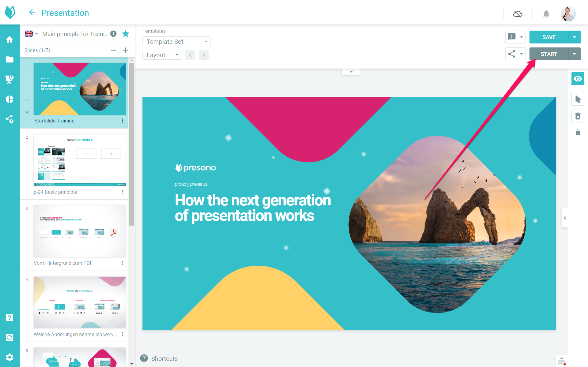Viewport: 588px width, 367px height.
Task: Click the info icon beside the presentation title
Action: click(113, 34)
